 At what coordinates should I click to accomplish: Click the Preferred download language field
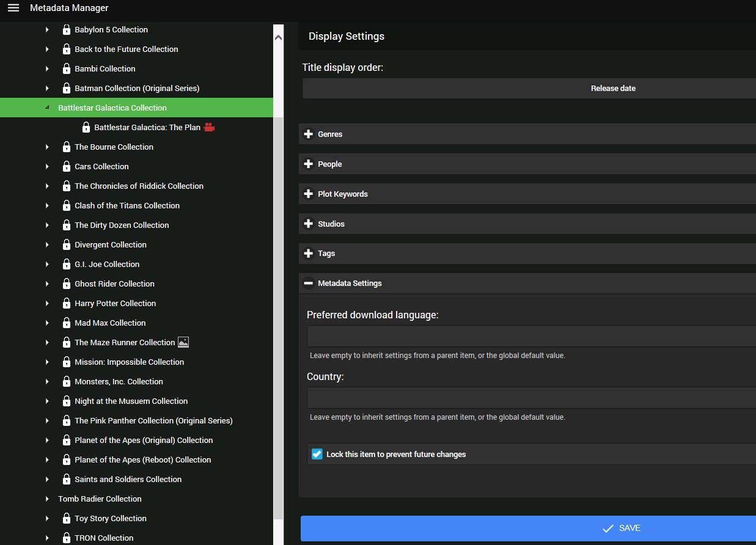tap(530, 336)
